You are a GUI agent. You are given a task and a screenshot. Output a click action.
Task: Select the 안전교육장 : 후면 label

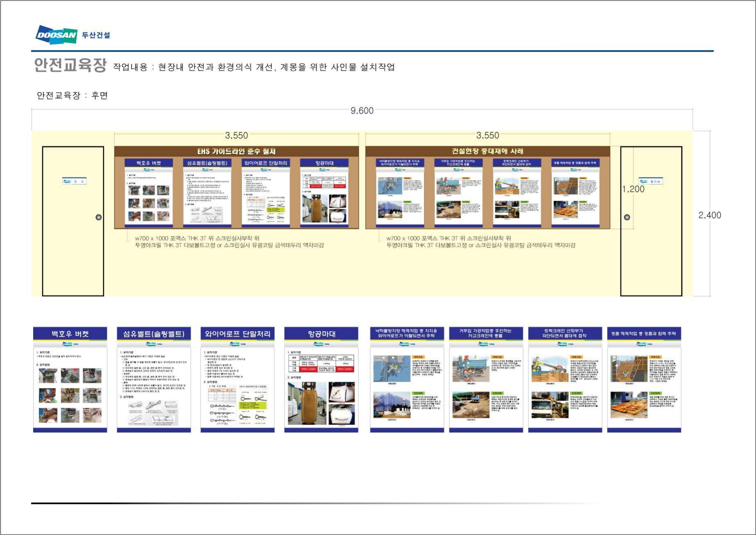(x=72, y=95)
